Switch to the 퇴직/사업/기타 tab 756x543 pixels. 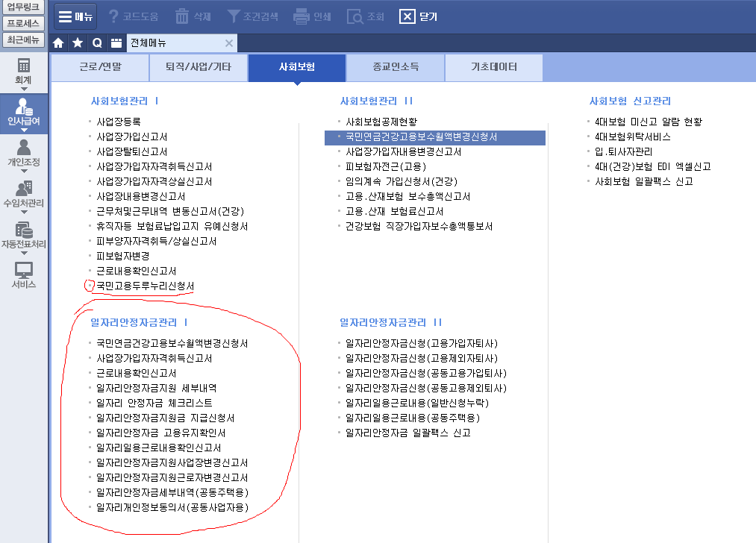click(199, 67)
